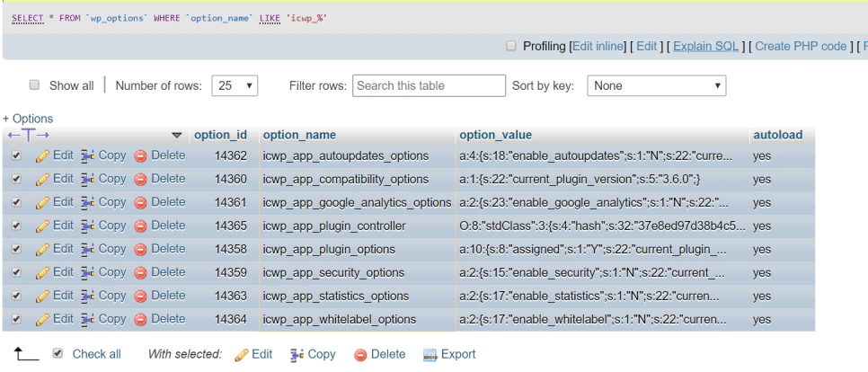Click autoload 'yes' in icwp_app_whitelabel_options row
868x372 pixels.
[x=761, y=319]
